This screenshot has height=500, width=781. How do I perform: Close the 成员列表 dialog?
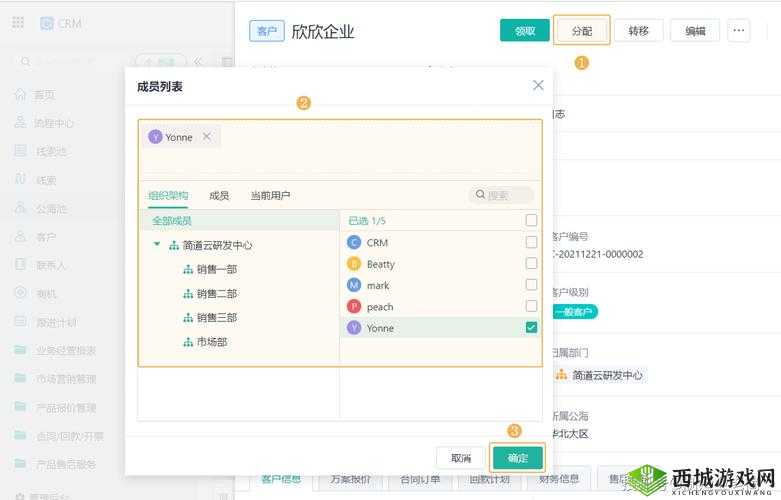click(538, 85)
